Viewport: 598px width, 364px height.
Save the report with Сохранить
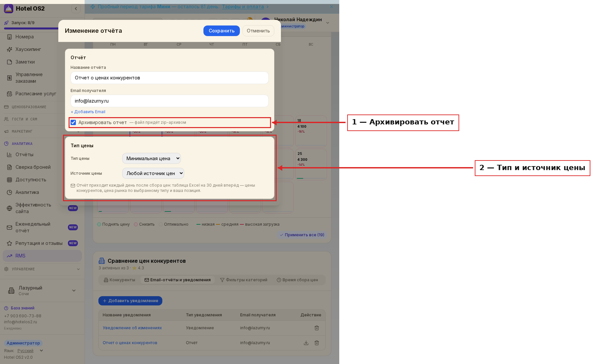[221, 31]
